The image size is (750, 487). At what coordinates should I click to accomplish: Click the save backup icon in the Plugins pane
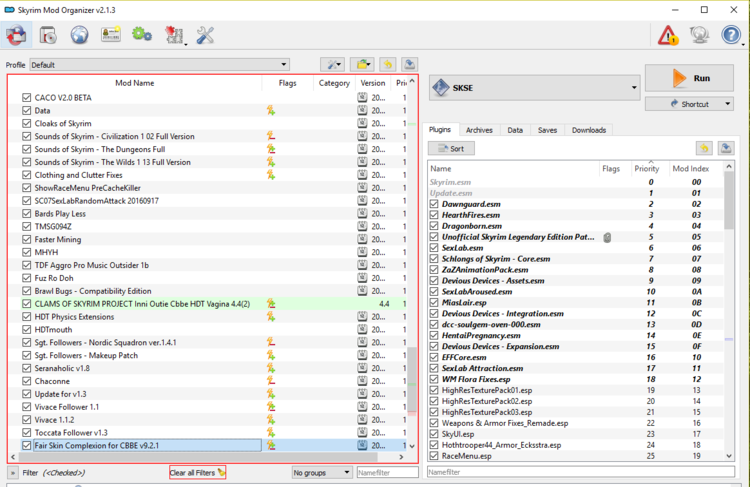point(726,148)
